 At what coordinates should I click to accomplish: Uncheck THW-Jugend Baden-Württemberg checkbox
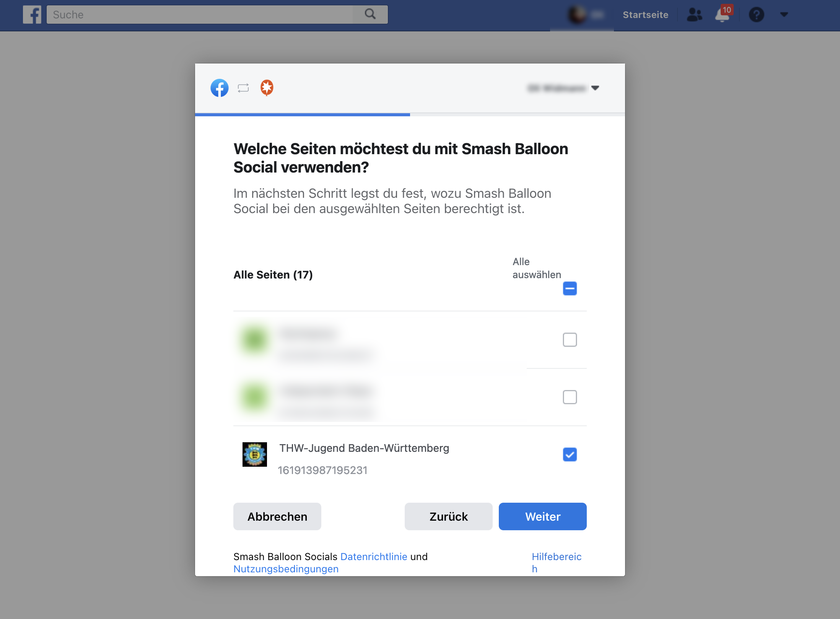point(570,454)
